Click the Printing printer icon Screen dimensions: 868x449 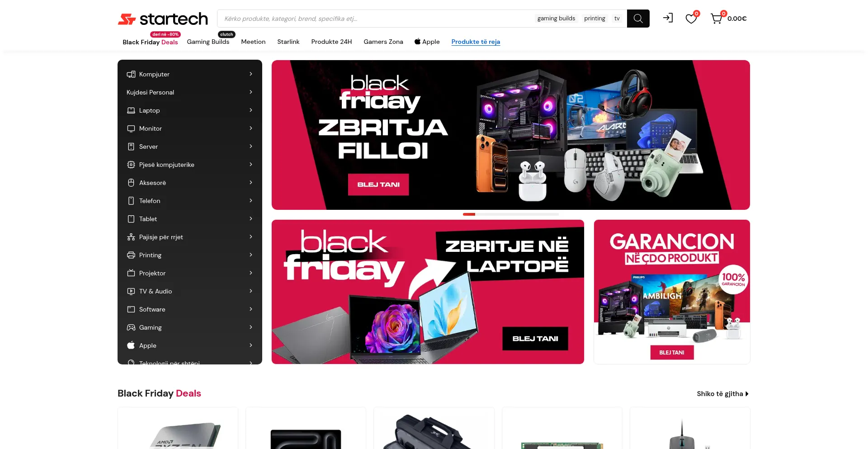131,255
